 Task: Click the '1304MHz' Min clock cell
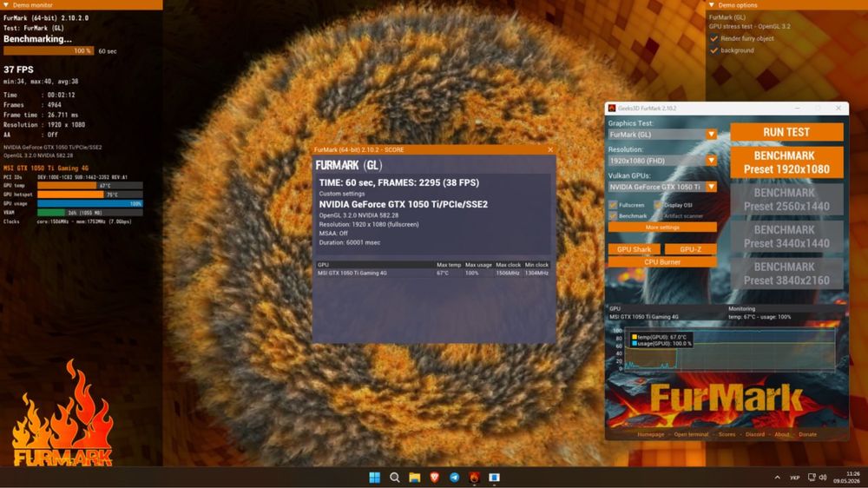pos(537,273)
